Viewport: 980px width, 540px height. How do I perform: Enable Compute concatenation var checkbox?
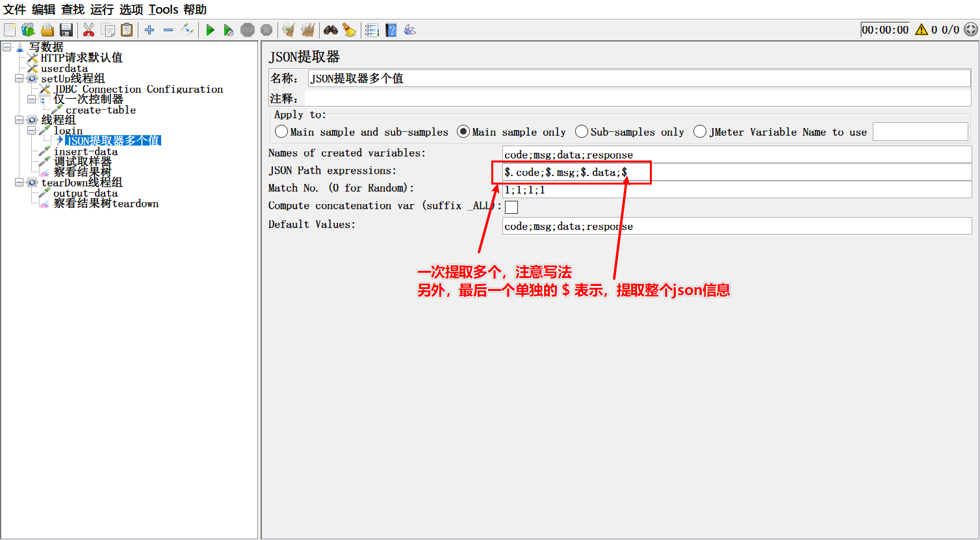[x=511, y=207]
